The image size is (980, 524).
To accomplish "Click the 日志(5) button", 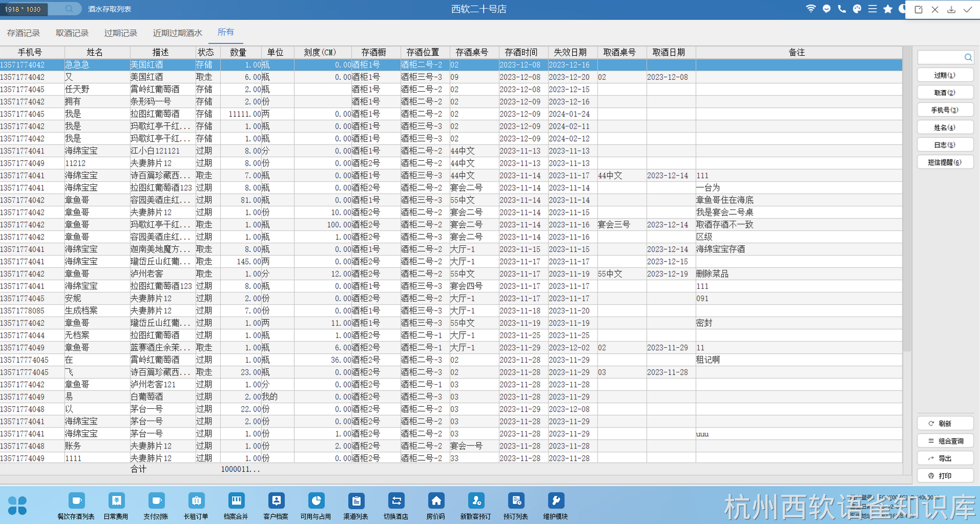I will click(x=945, y=145).
